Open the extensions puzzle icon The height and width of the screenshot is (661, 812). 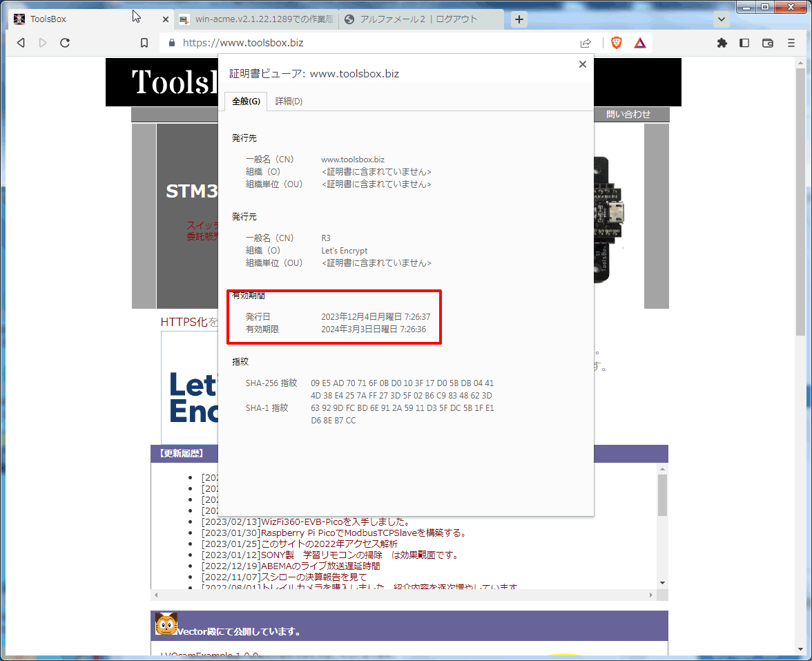point(722,43)
